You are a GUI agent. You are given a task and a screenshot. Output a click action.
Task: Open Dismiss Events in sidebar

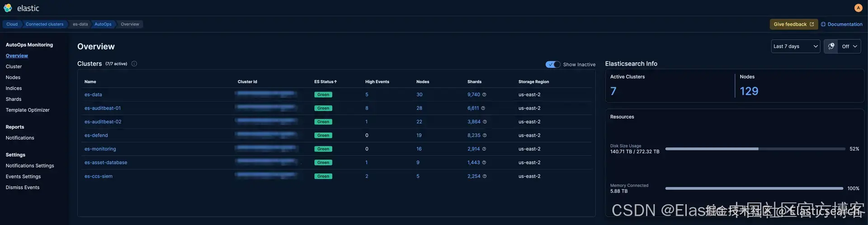[x=23, y=187]
